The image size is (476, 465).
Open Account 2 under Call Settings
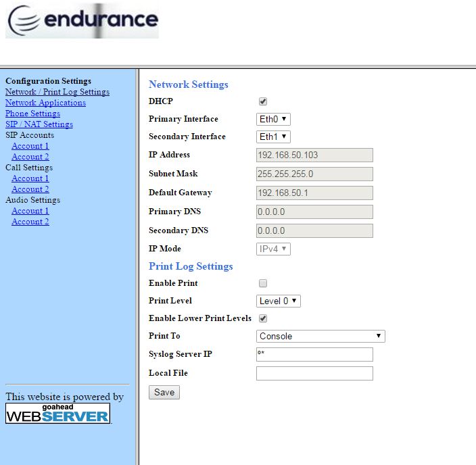point(30,189)
